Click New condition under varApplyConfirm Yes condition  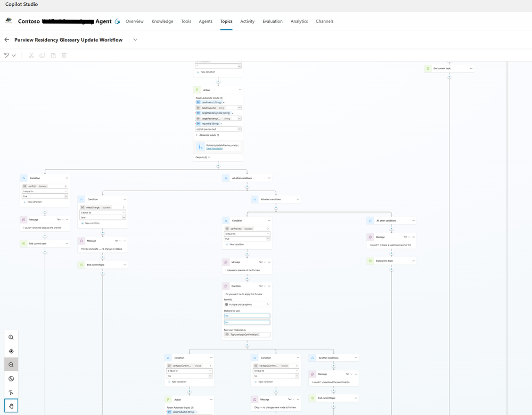pos(177,382)
